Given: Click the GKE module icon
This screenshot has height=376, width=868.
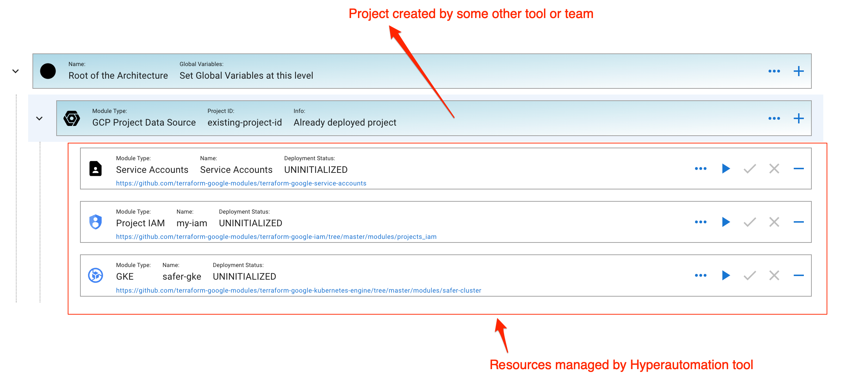Looking at the screenshot, I should [96, 275].
